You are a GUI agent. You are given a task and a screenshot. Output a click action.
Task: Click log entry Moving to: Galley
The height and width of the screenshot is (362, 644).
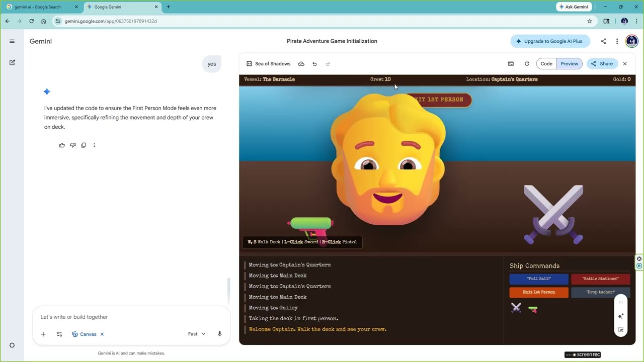[273, 308]
